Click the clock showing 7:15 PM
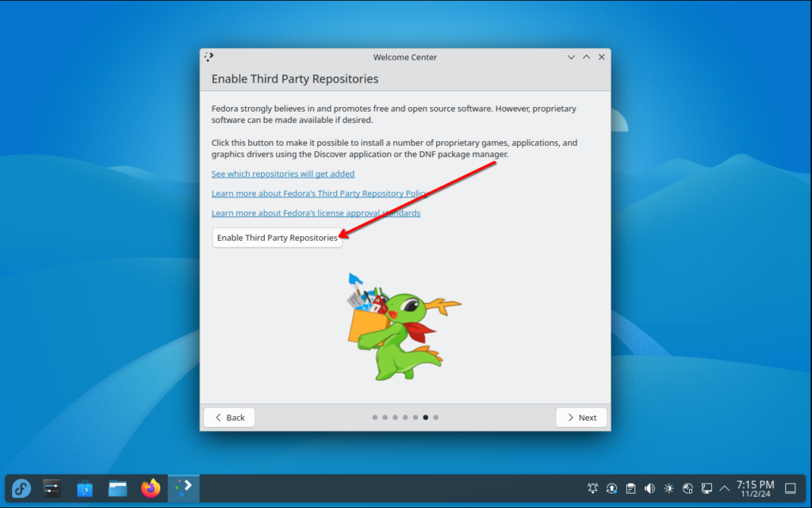The height and width of the screenshot is (508, 812). [x=755, y=488]
